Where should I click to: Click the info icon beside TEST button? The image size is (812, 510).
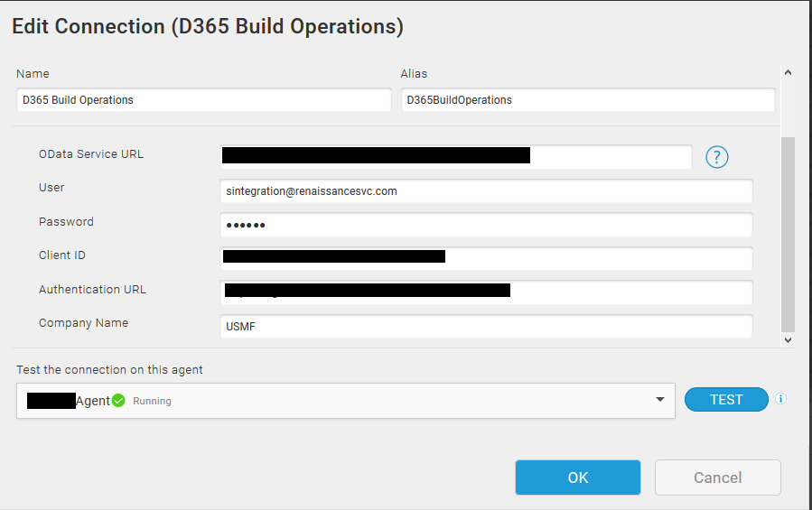click(780, 399)
